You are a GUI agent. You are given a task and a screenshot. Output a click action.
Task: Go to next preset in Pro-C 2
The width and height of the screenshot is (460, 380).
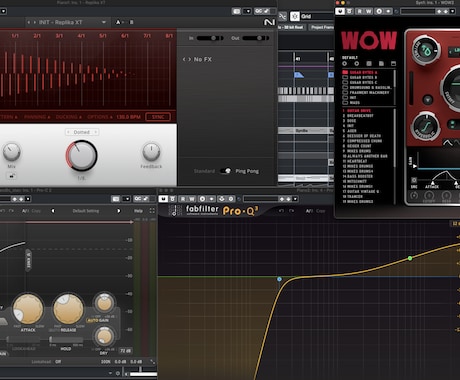[x=118, y=211]
